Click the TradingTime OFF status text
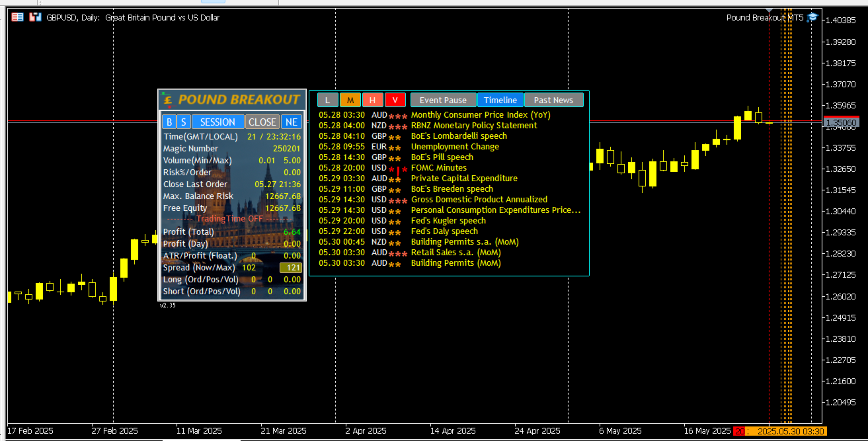The height and width of the screenshot is (441, 868). point(229,219)
